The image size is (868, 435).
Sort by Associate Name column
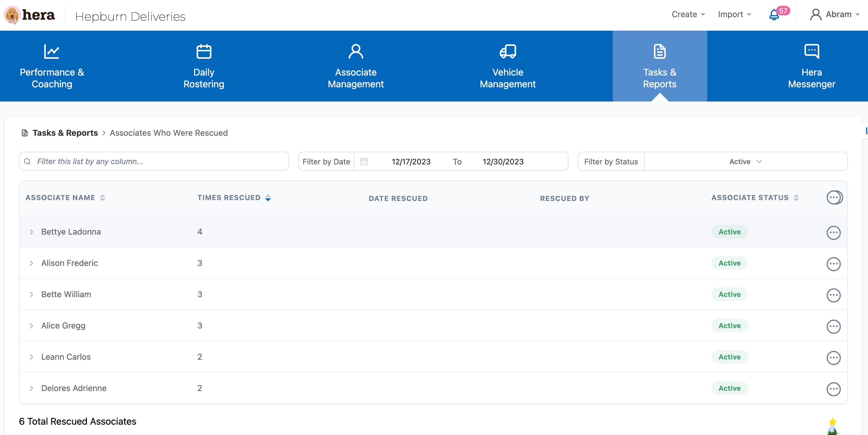(x=103, y=198)
